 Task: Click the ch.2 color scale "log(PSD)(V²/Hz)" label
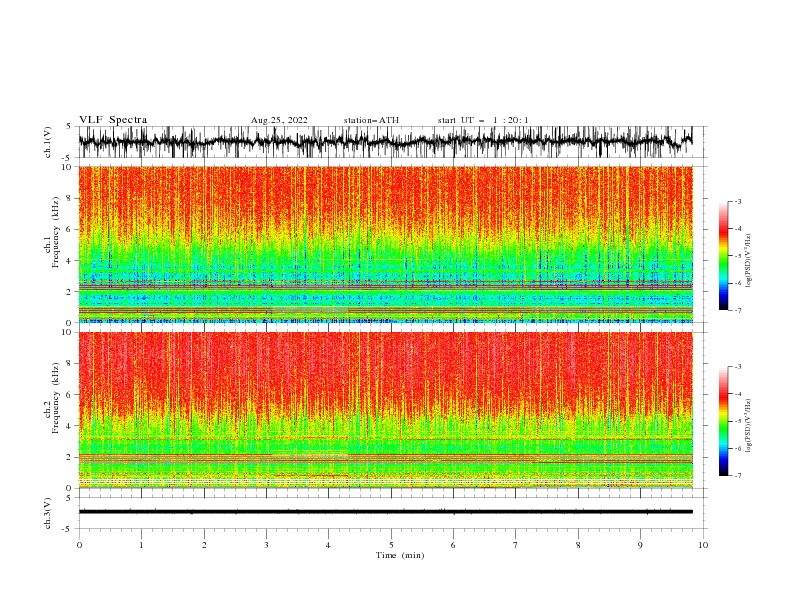(749, 426)
